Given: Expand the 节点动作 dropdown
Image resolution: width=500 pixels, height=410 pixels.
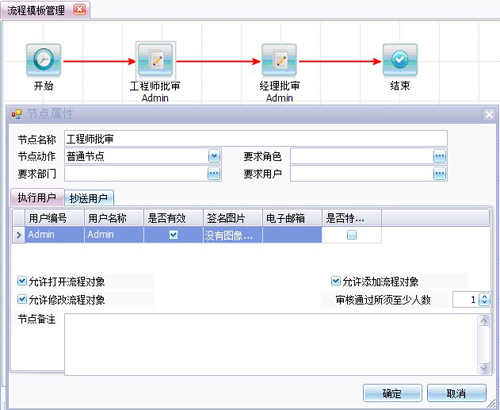Looking at the screenshot, I should (x=214, y=156).
